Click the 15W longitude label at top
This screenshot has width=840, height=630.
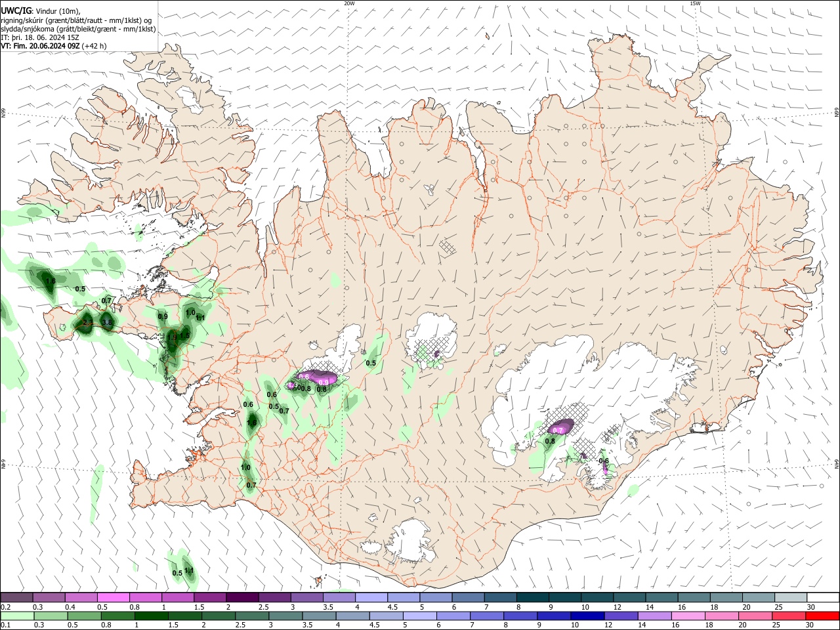click(695, 3)
